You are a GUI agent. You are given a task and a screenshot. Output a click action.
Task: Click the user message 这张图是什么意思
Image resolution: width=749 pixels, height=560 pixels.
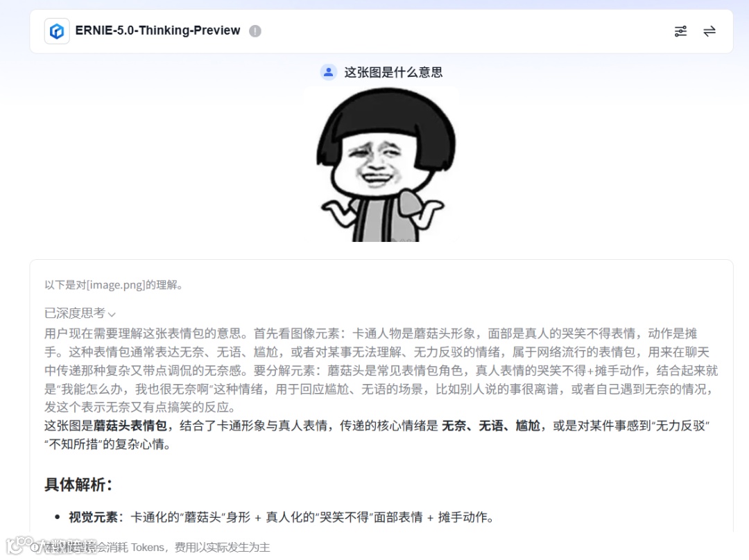(394, 72)
